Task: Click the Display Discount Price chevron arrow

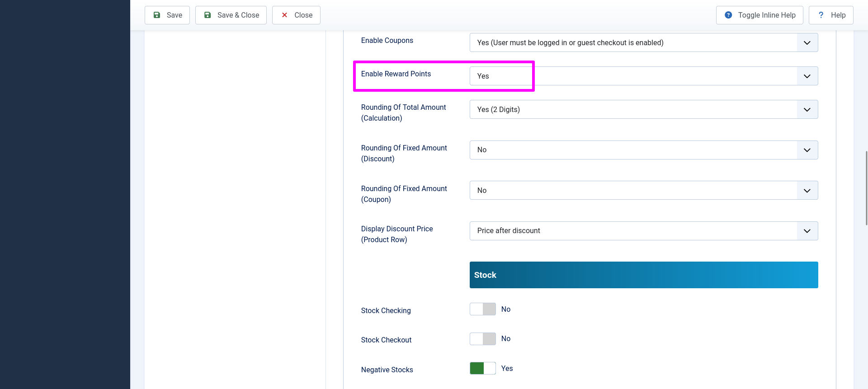Action: point(807,231)
